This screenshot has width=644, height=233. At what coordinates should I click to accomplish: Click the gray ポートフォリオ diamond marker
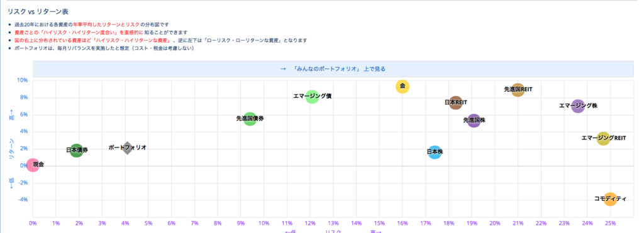[127, 148]
